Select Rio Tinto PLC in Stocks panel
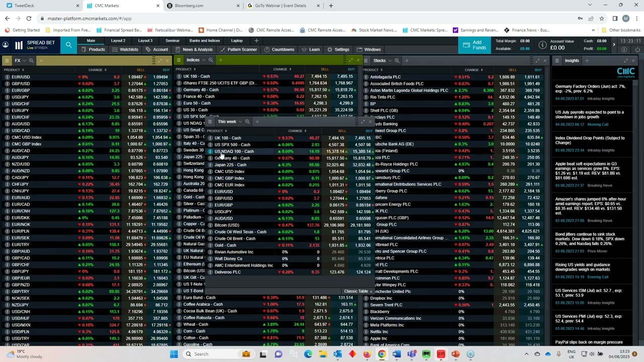This screenshot has height=362, width=644. (453, 97)
